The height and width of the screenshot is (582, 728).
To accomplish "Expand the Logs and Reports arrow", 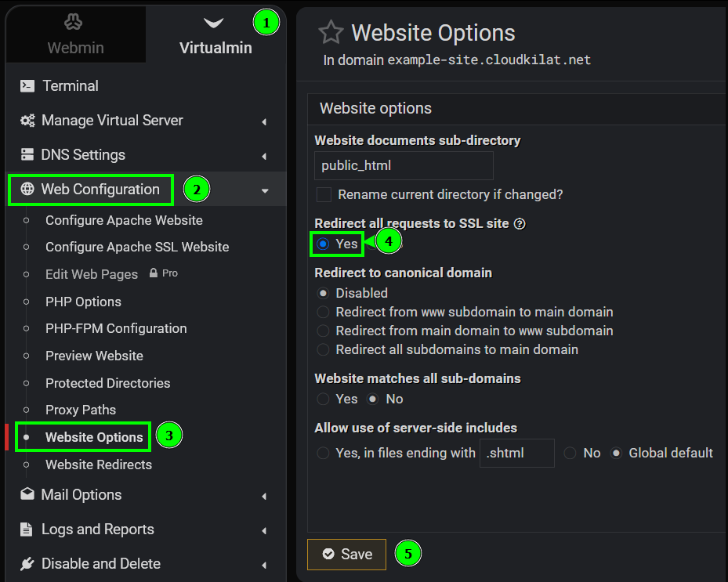I will coord(264,530).
